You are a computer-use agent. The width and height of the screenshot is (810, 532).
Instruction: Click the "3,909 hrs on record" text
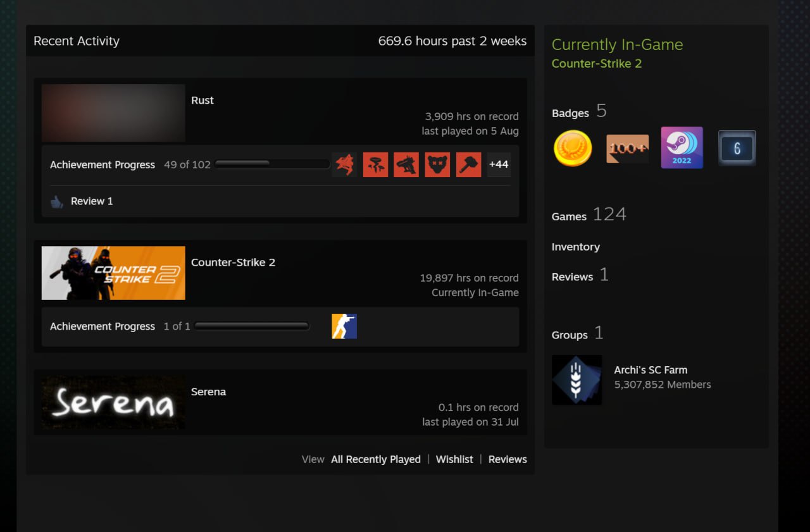[x=472, y=116]
